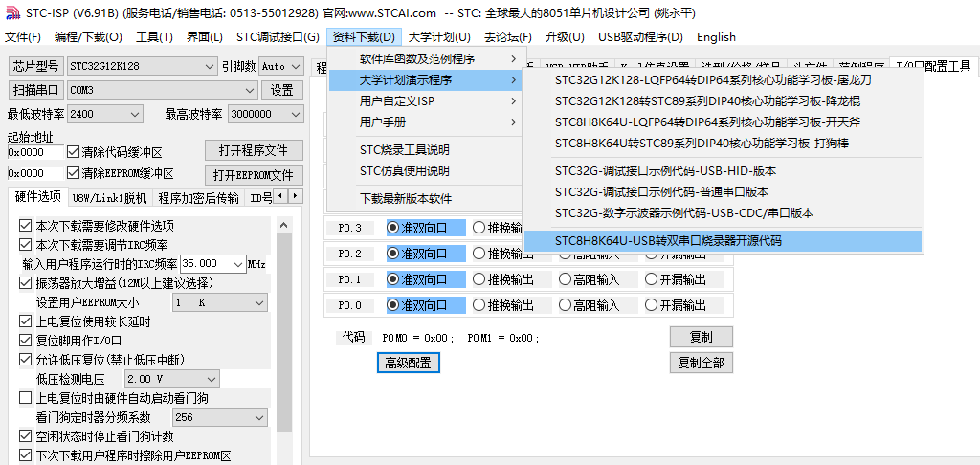
Task: Open the 文件(F) menu
Action: [23, 37]
